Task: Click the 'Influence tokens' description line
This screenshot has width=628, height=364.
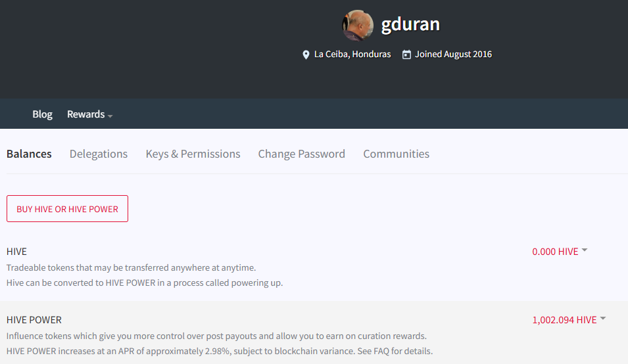Action: (x=216, y=336)
